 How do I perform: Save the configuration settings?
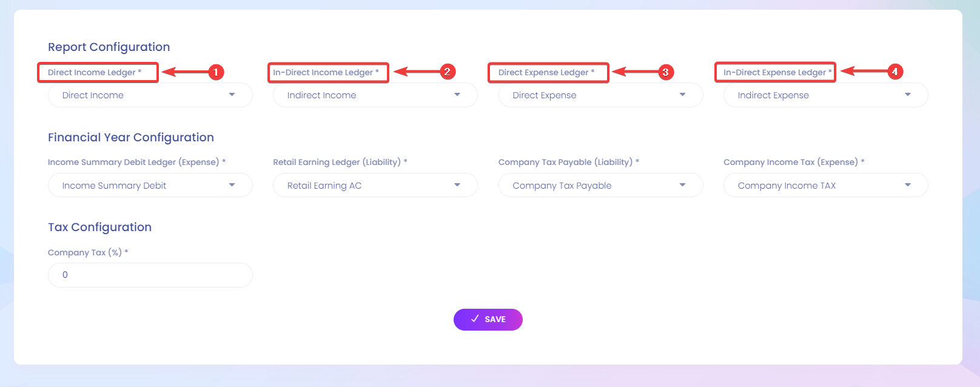tap(488, 320)
